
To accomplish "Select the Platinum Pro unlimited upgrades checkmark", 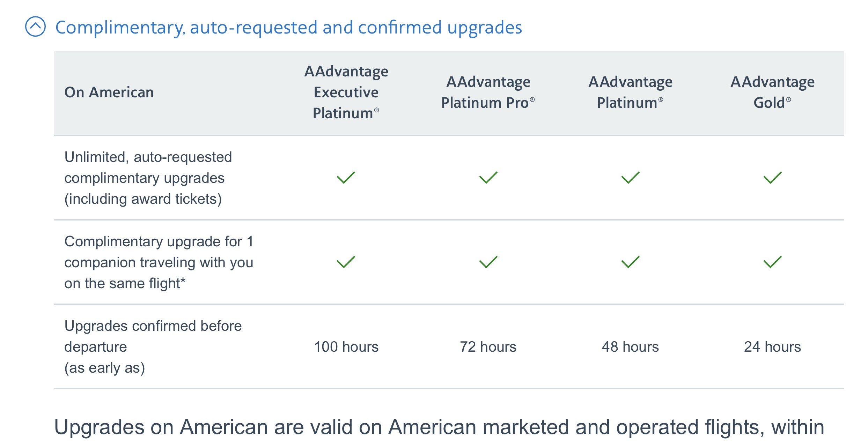I will pyautogui.click(x=488, y=178).
